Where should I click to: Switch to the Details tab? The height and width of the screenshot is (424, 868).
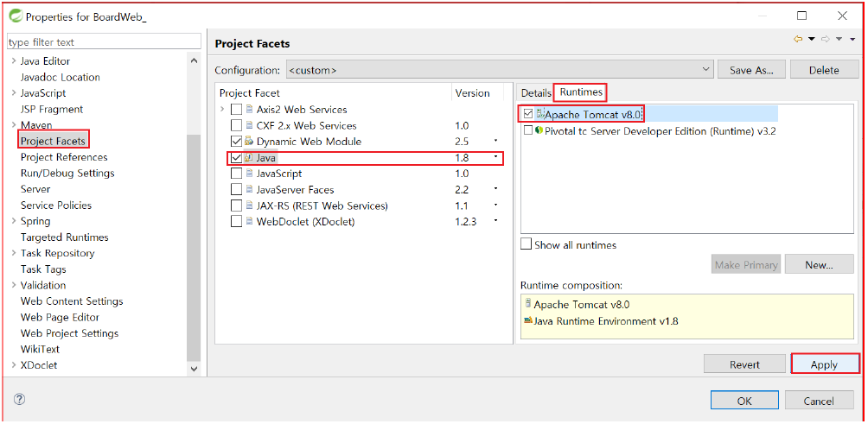[x=536, y=93]
